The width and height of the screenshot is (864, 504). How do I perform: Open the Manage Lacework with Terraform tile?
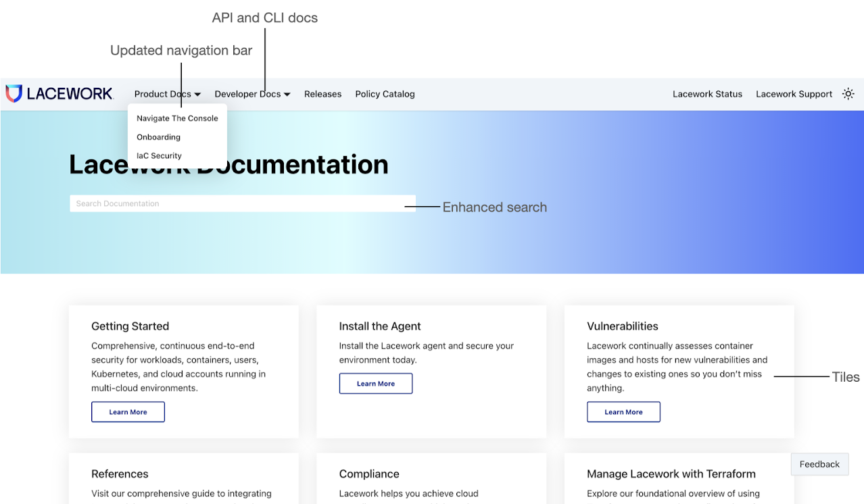671,474
